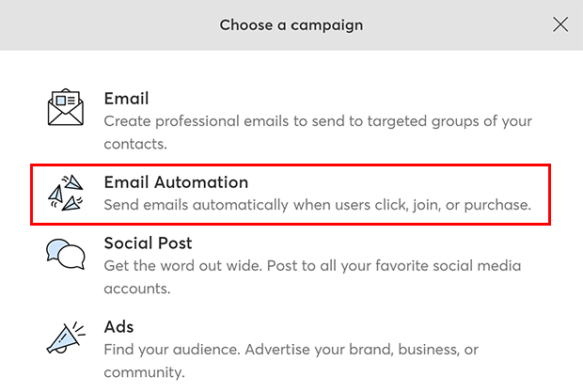583x392 pixels.
Task: Click the word 'contacts.' under Email
Action: pyautogui.click(x=135, y=144)
